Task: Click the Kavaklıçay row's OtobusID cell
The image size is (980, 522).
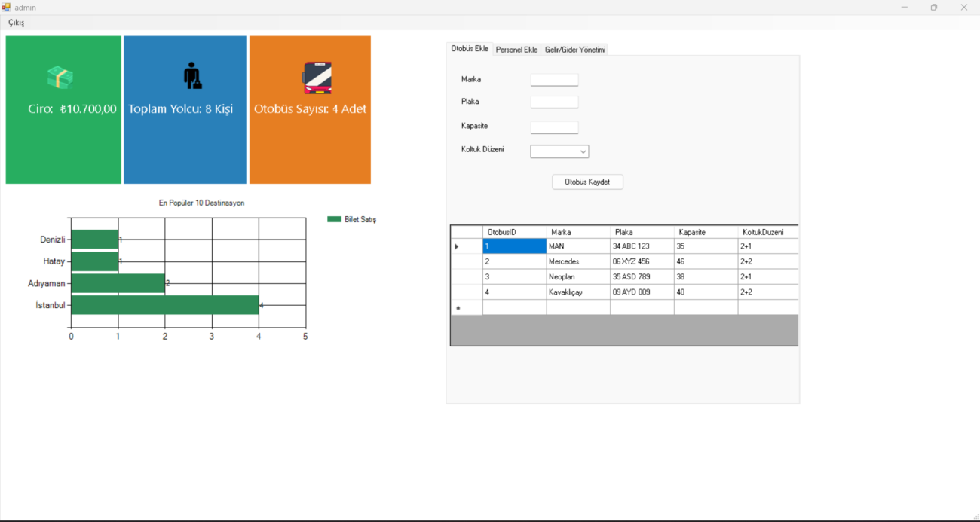Action: click(514, 292)
